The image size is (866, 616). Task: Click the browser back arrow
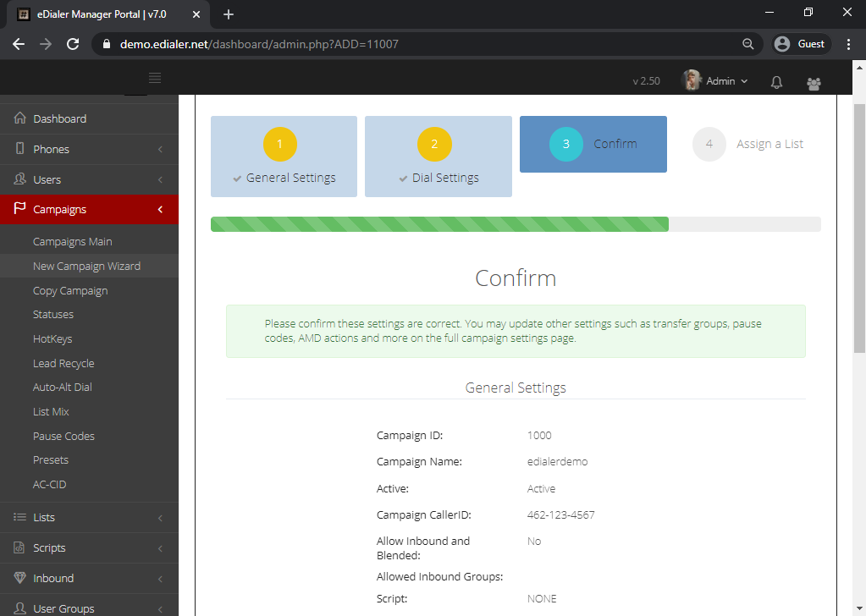pos(19,44)
